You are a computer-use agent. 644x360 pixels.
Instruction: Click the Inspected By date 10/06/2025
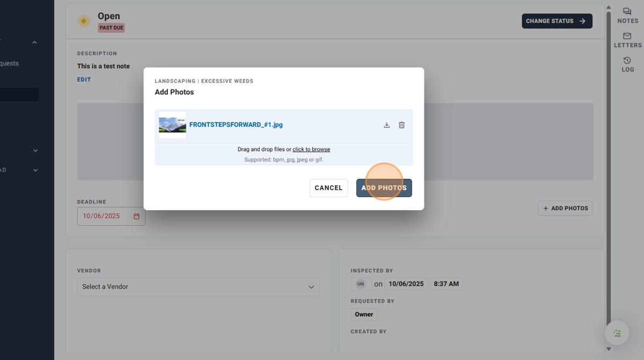[406, 284]
